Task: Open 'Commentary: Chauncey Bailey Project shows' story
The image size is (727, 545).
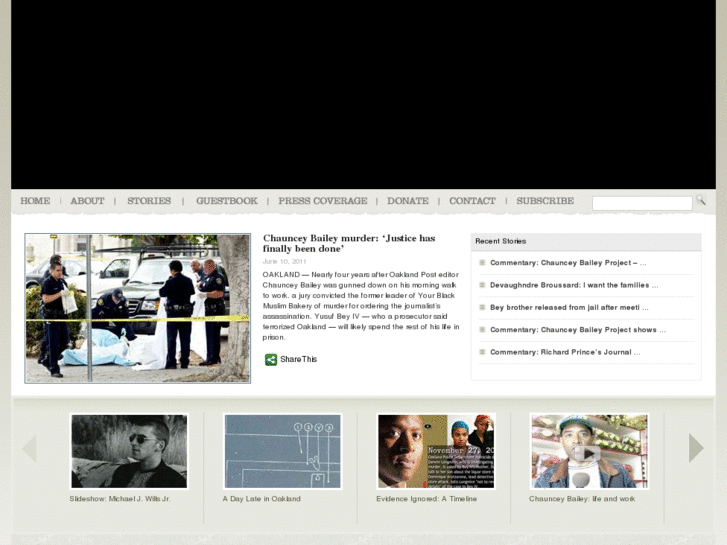Action: (x=578, y=330)
